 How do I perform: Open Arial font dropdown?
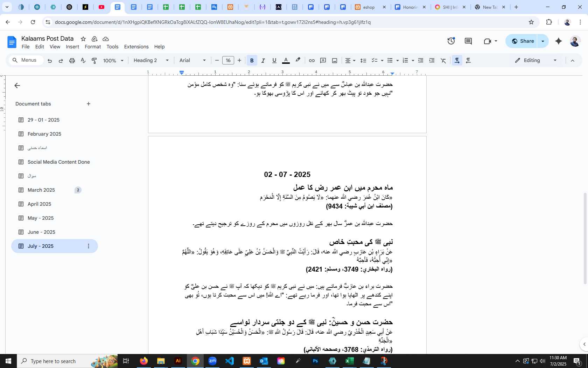click(x=192, y=61)
